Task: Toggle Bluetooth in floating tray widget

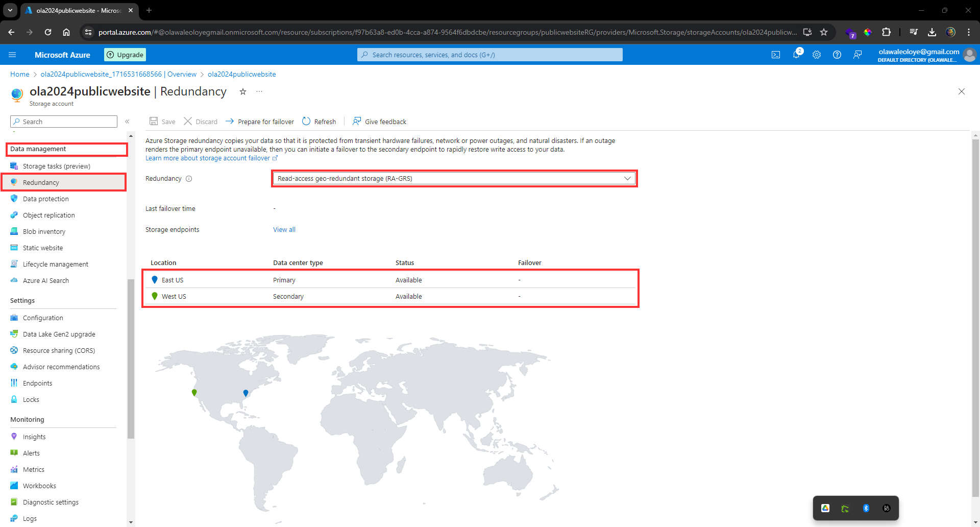Action: coord(866,508)
